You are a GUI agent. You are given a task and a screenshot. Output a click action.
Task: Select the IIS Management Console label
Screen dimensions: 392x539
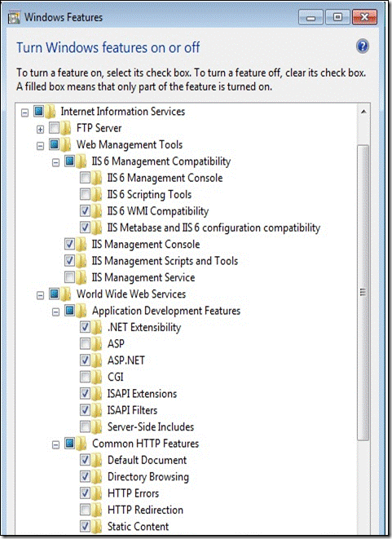[146, 244]
